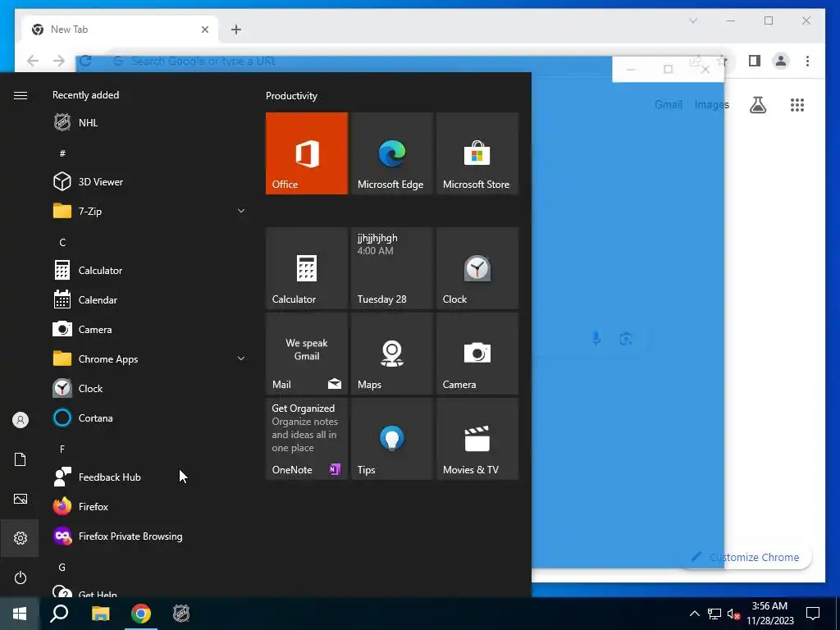Open the Calculator tile in Productivity
The height and width of the screenshot is (630, 840).
[x=307, y=268]
